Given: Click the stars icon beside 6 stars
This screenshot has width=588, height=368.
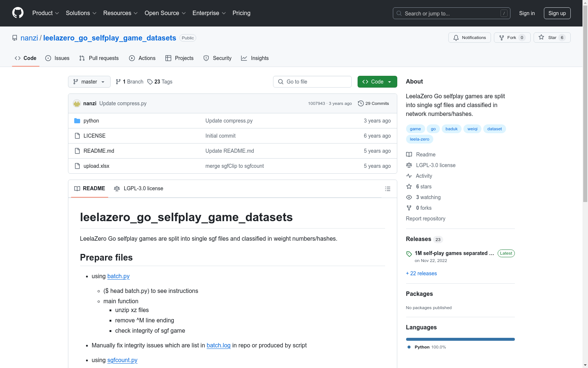Looking at the screenshot, I should (x=409, y=187).
